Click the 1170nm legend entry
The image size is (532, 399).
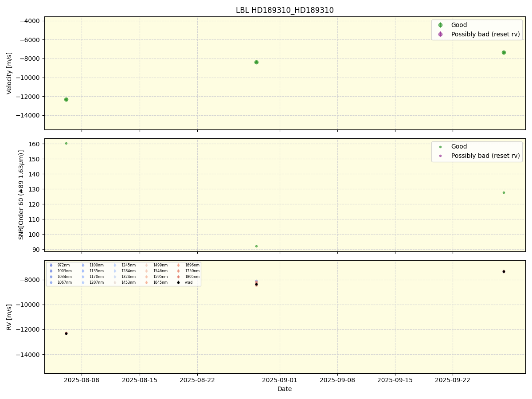click(96, 277)
